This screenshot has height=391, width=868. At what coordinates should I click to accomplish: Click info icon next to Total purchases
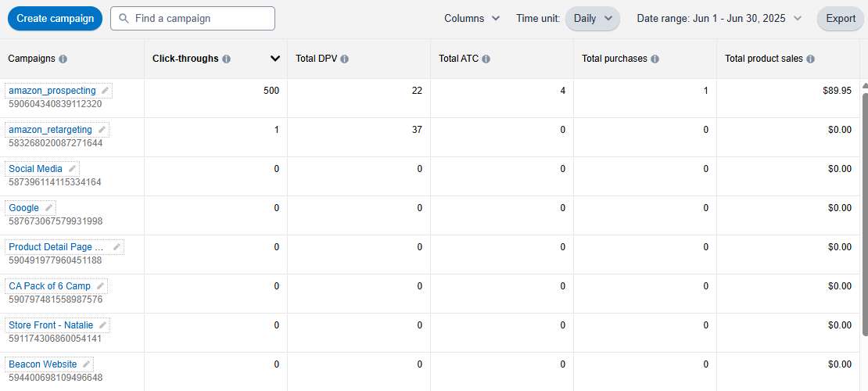tap(655, 59)
